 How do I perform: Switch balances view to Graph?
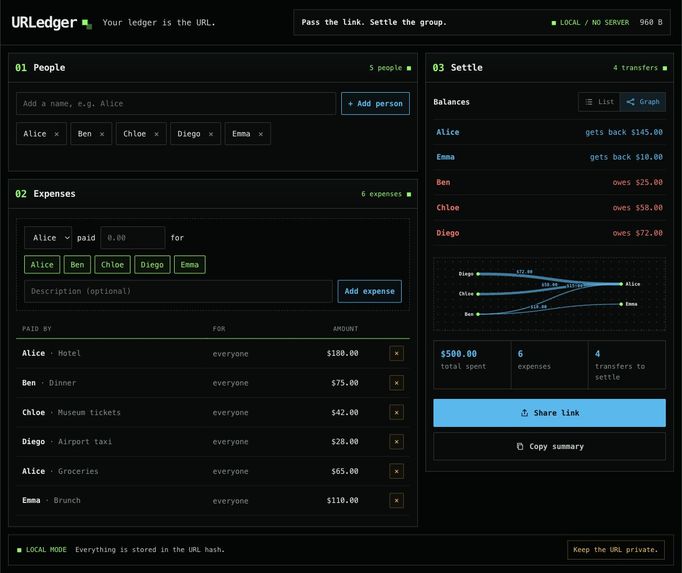tap(643, 102)
